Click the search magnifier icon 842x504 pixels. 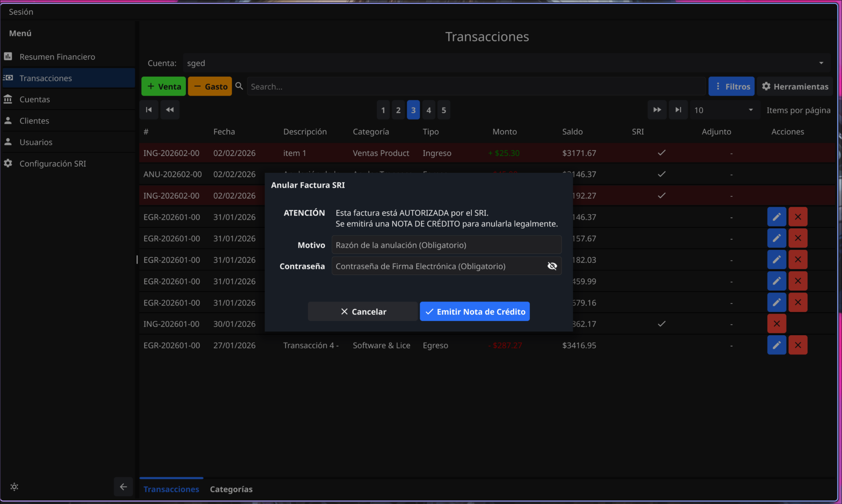[x=239, y=86]
